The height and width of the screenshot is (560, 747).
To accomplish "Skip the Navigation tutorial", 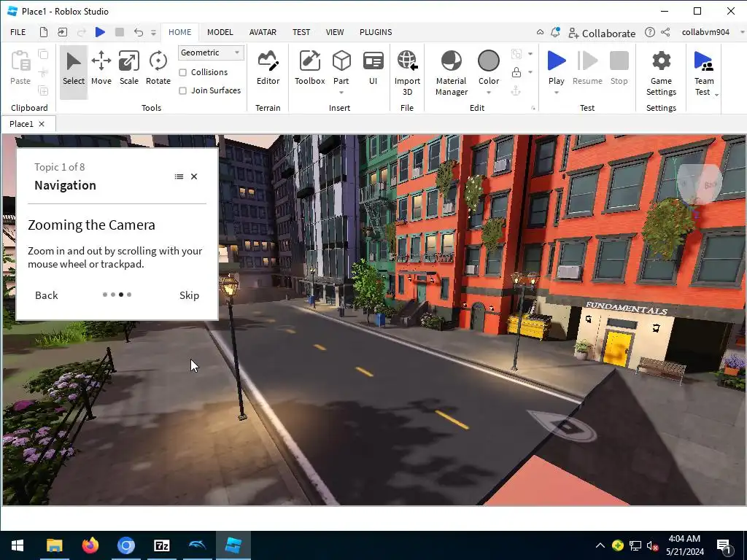I will (189, 295).
